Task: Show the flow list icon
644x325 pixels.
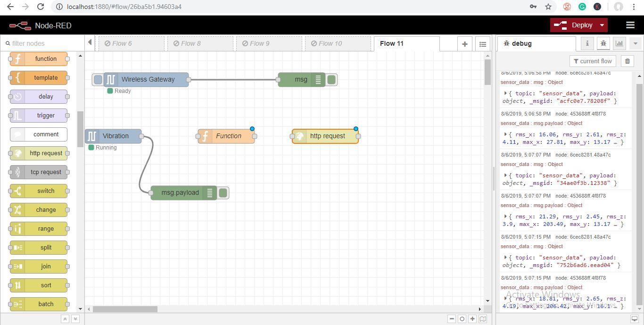Action: [483, 44]
